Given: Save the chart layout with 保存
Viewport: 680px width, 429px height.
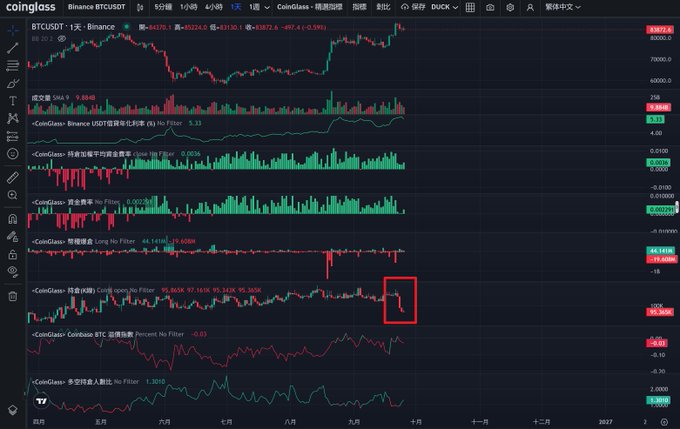Looking at the screenshot, I should (413, 7).
